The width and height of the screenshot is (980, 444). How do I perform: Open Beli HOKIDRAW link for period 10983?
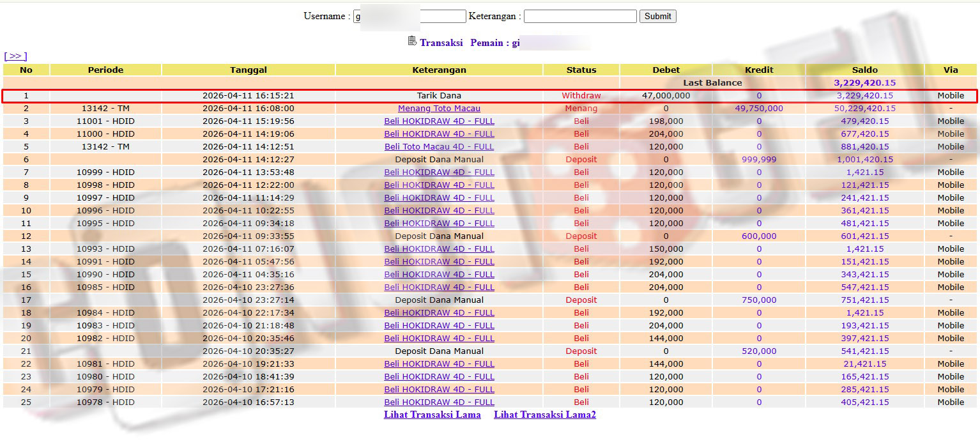pos(439,326)
